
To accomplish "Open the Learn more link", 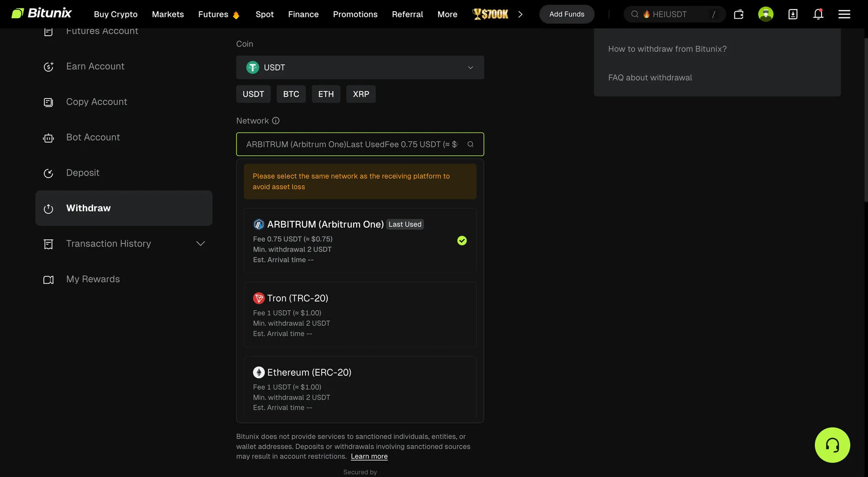I will click(369, 456).
